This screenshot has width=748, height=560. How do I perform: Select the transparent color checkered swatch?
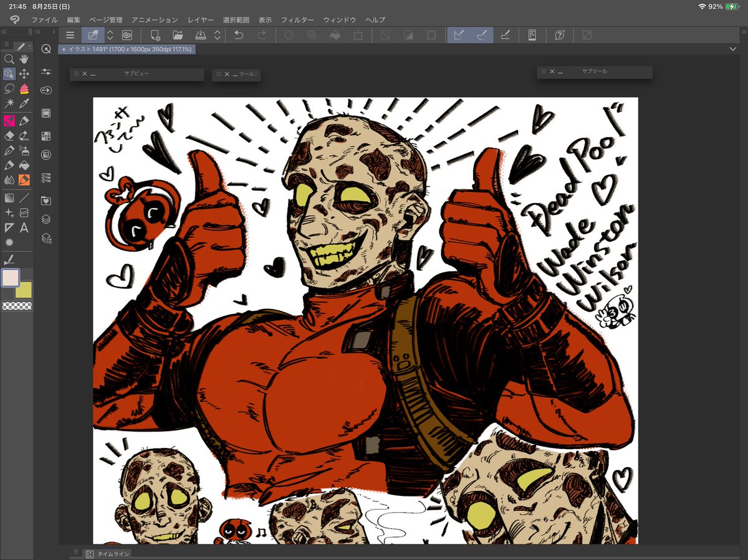(17, 306)
